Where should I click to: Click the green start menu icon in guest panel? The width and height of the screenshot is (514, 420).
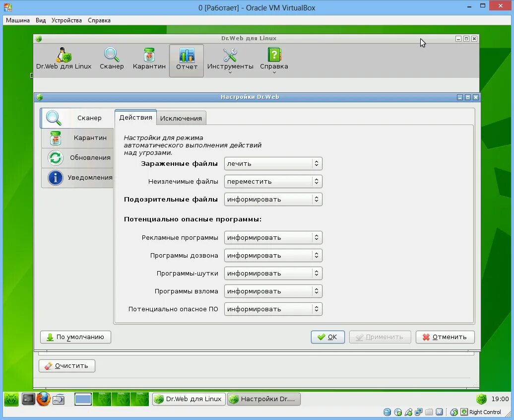[x=11, y=399]
